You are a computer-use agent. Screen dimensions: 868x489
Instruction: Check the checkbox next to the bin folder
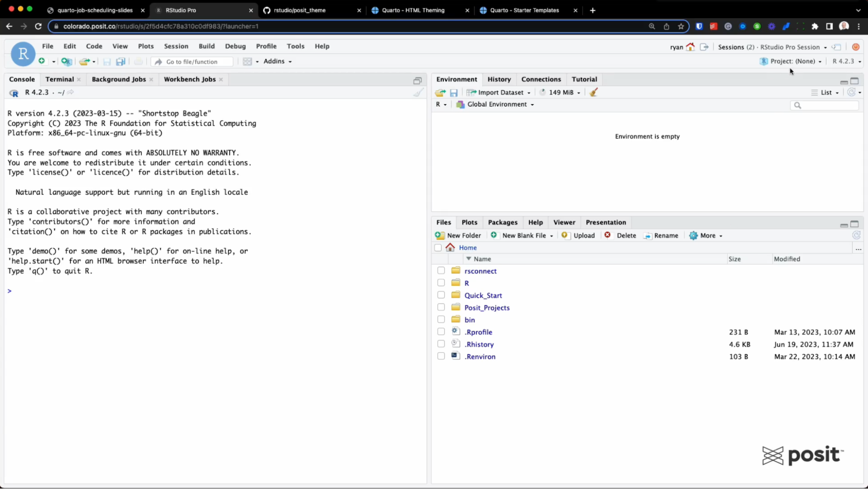click(x=440, y=319)
